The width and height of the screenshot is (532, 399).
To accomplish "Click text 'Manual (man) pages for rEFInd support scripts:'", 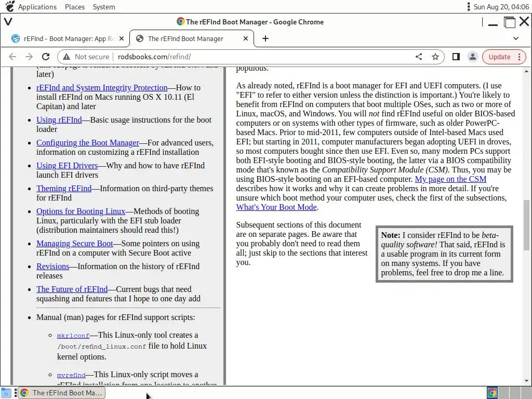I will 116,317.
